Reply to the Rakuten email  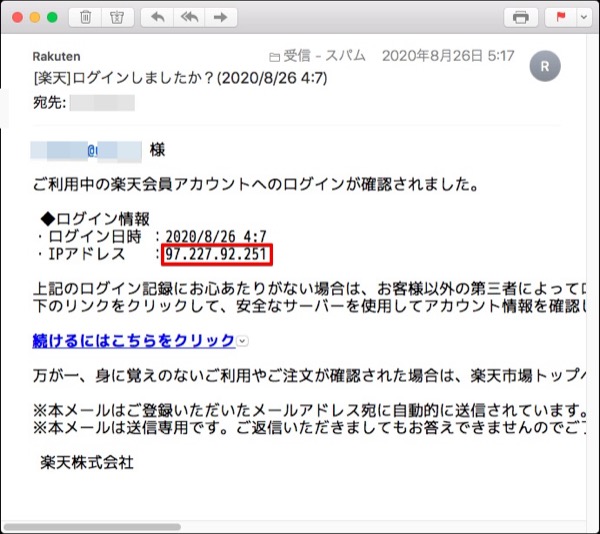[157, 17]
